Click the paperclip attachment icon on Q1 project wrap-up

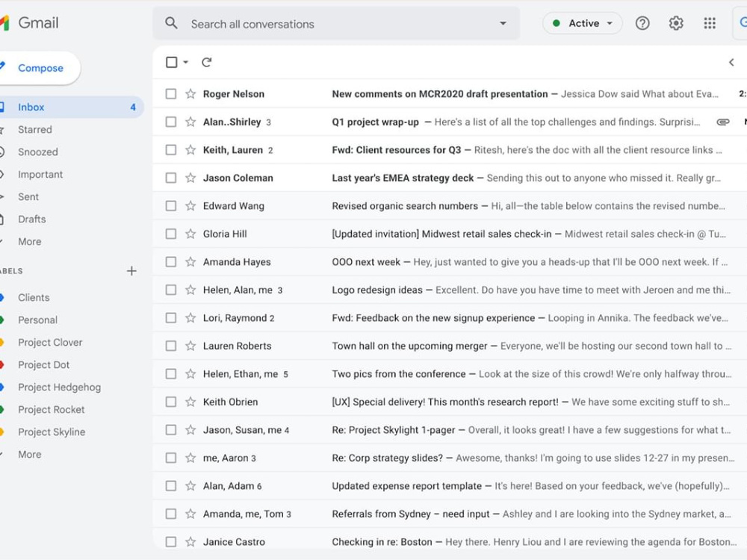[722, 122]
